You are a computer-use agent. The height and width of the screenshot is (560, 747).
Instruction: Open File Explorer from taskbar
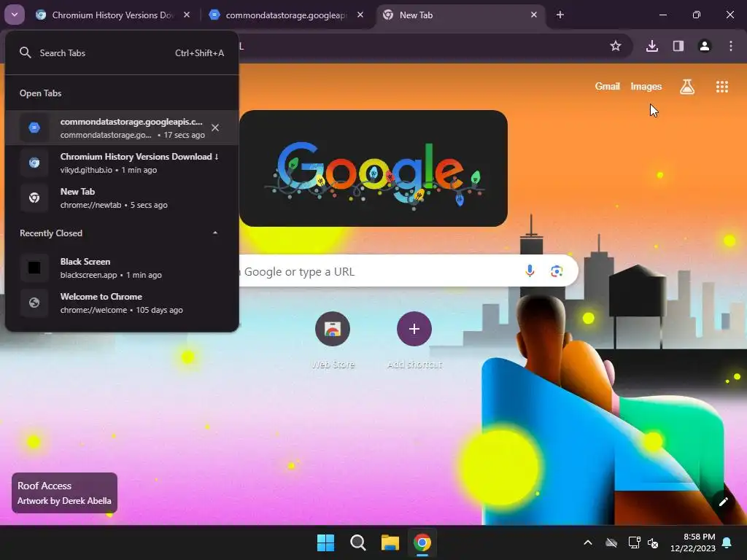point(390,542)
